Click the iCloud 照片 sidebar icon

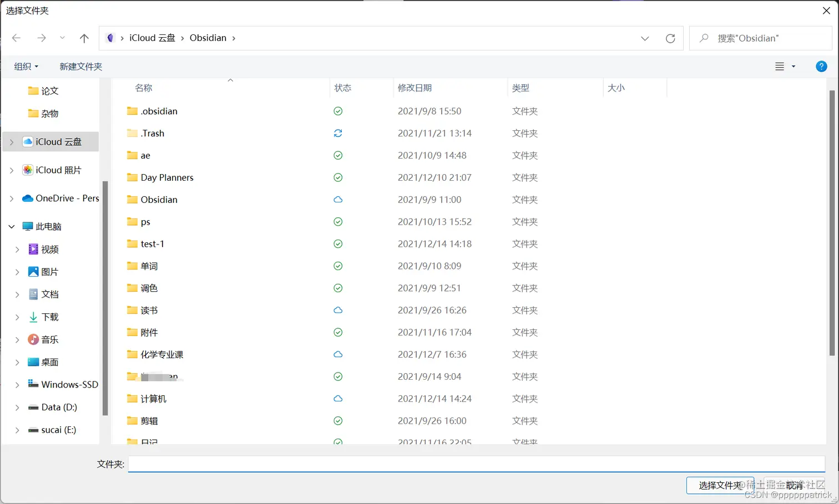click(28, 170)
